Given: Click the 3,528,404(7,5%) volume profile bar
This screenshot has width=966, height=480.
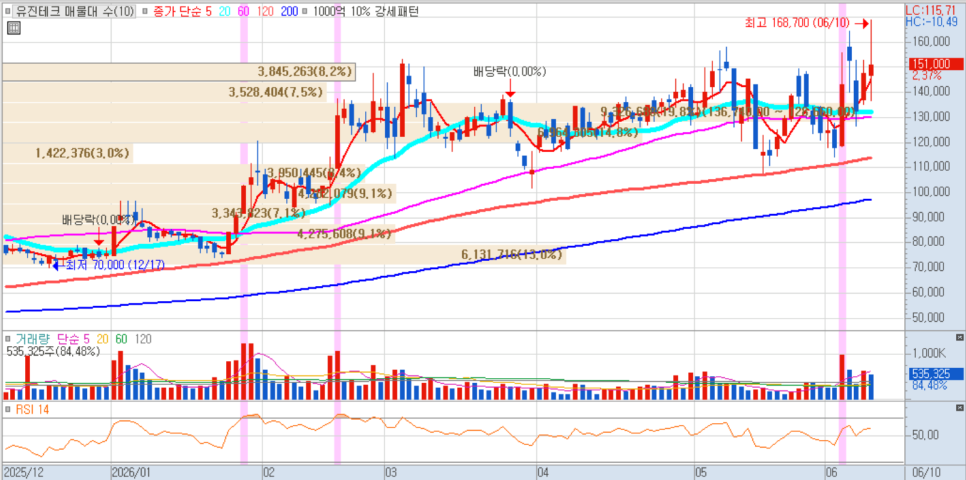Looking at the screenshot, I should pos(164,92).
